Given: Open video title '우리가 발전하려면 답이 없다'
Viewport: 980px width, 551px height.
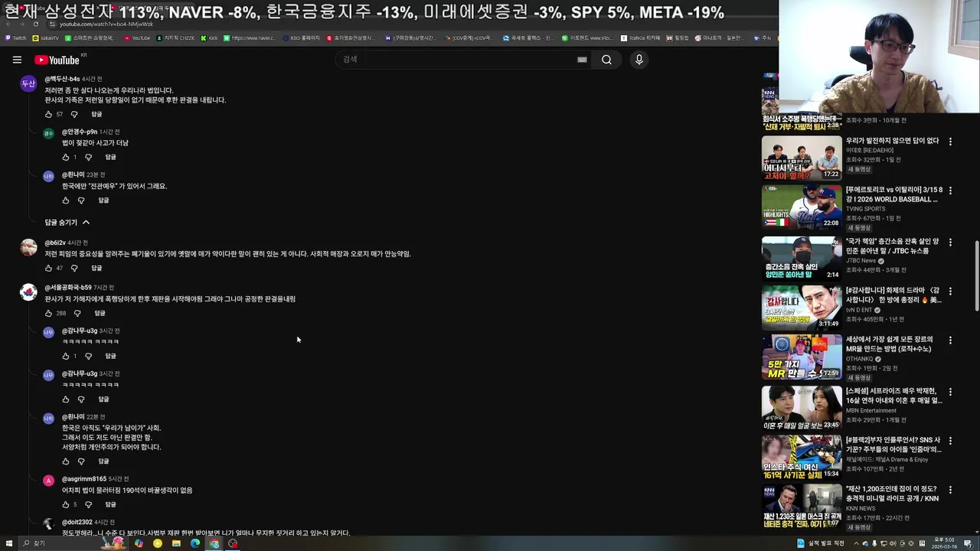Looking at the screenshot, I should coord(892,141).
